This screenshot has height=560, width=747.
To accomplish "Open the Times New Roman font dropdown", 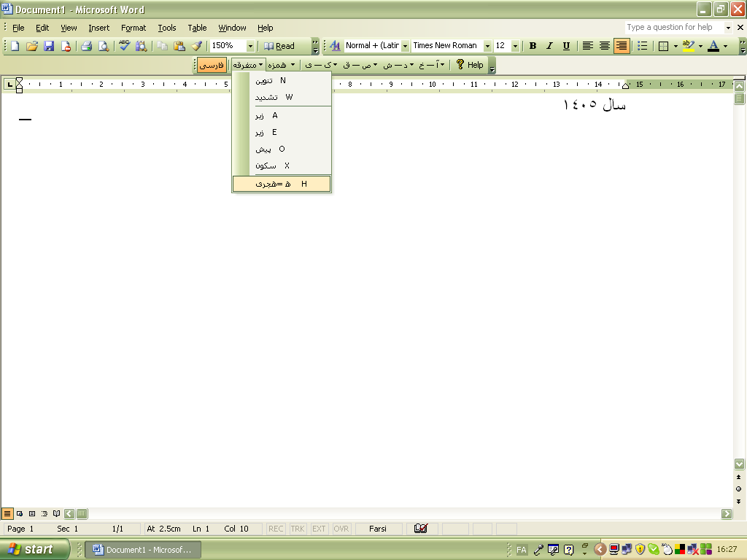I will click(487, 46).
